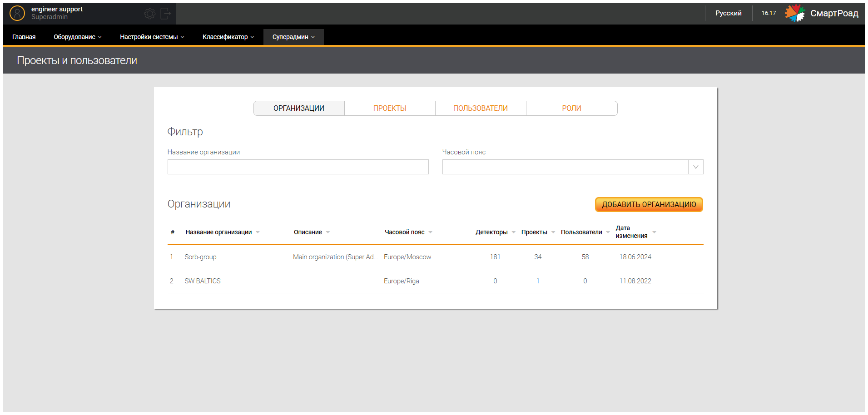This screenshot has width=868, height=415.
Task: Open settings via the gear icon
Action: [150, 14]
